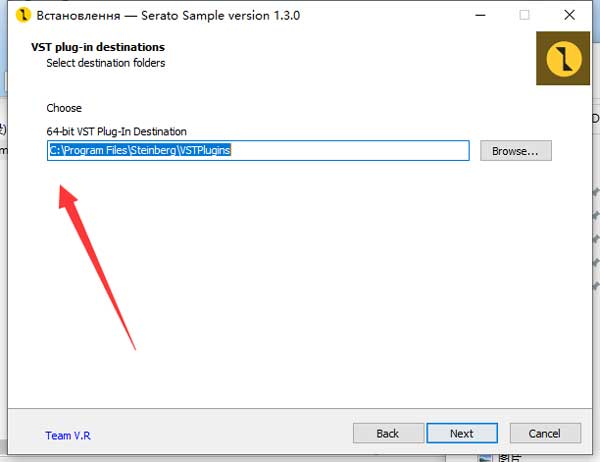Click the "64-bit VST Plug-In Destination" label
This screenshot has width=600, height=462.
click(116, 131)
